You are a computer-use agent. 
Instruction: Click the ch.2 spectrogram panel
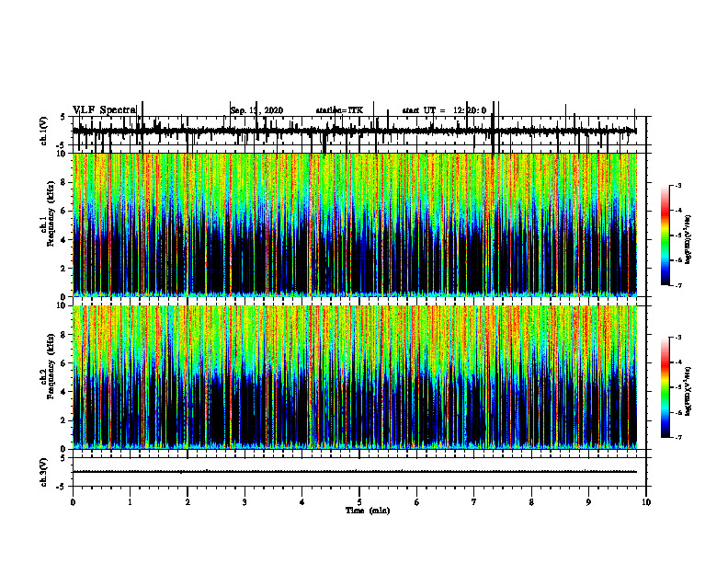355,377
